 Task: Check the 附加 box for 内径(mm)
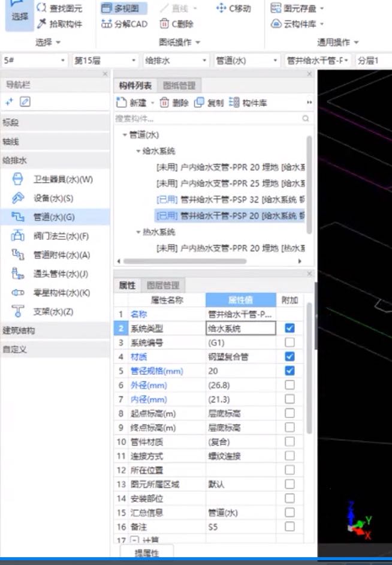[290, 399]
